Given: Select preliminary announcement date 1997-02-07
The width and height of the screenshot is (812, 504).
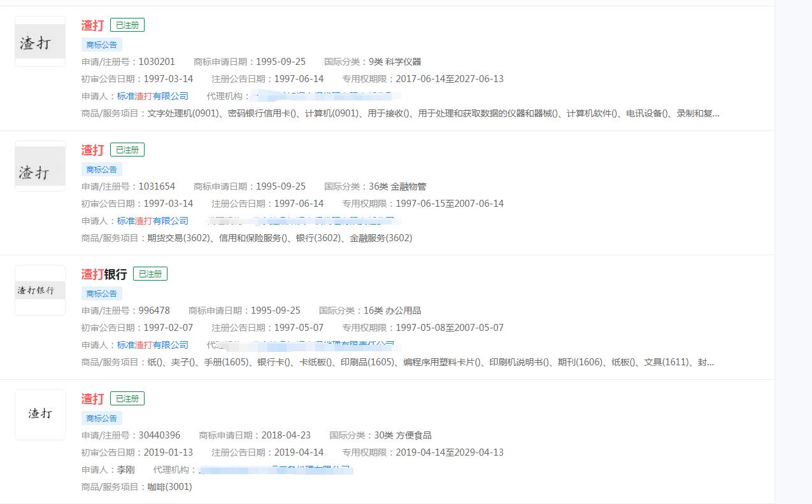Looking at the screenshot, I should (x=168, y=328).
